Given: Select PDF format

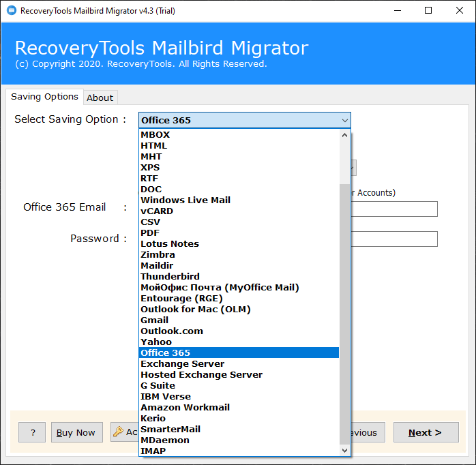Looking at the screenshot, I should pos(239,233).
